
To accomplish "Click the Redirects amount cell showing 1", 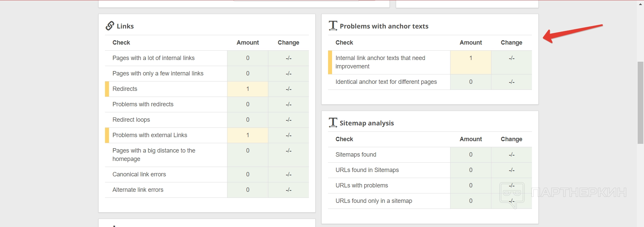I will 248,89.
